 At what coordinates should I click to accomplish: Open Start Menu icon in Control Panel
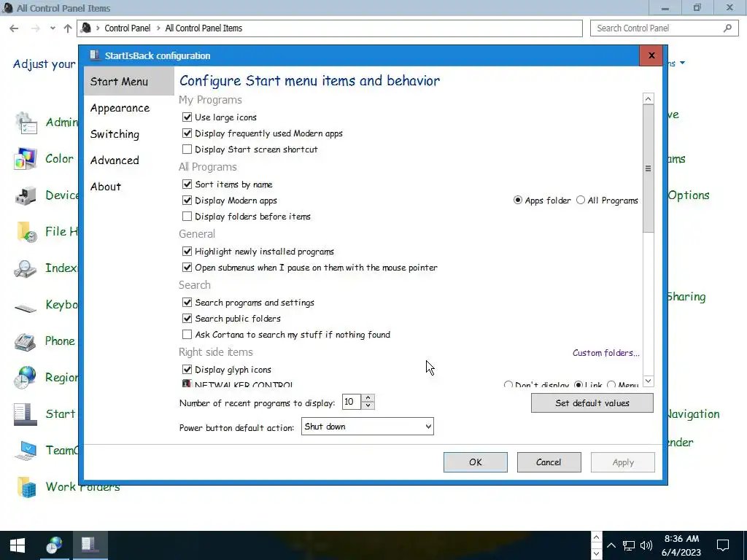click(26, 414)
